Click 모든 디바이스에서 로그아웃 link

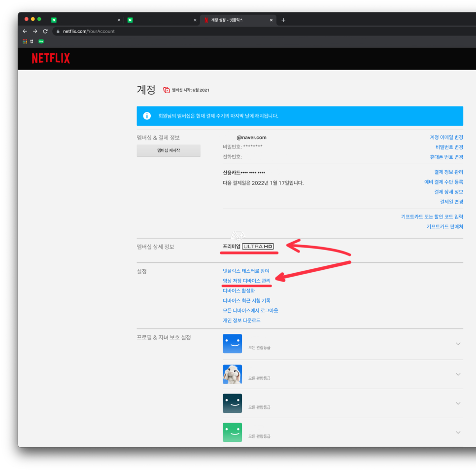click(250, 311)
